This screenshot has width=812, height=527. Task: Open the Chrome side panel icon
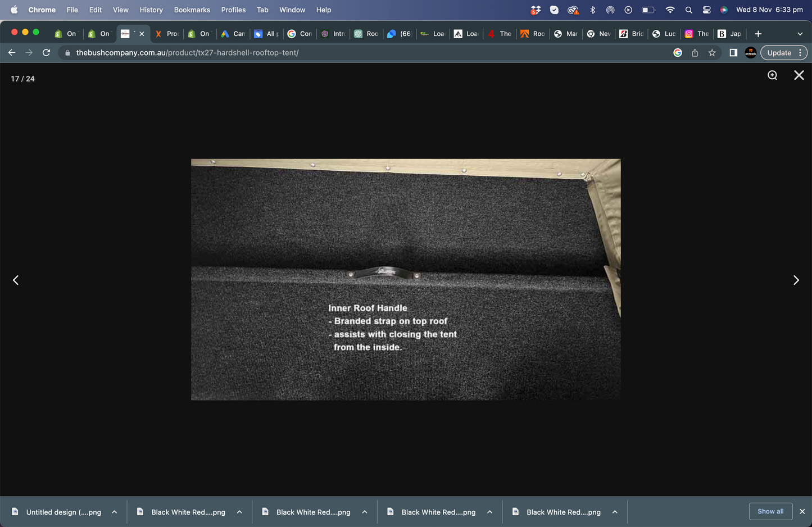(733, 53)
